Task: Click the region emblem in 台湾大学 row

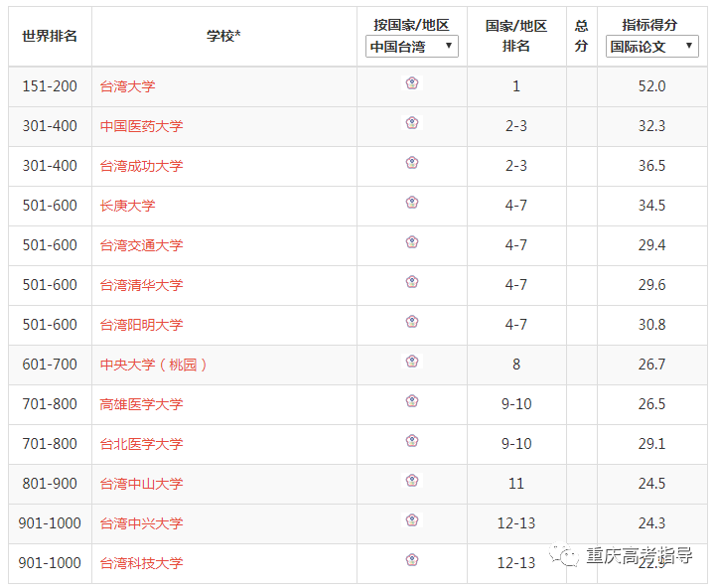Action: point(412,82)
